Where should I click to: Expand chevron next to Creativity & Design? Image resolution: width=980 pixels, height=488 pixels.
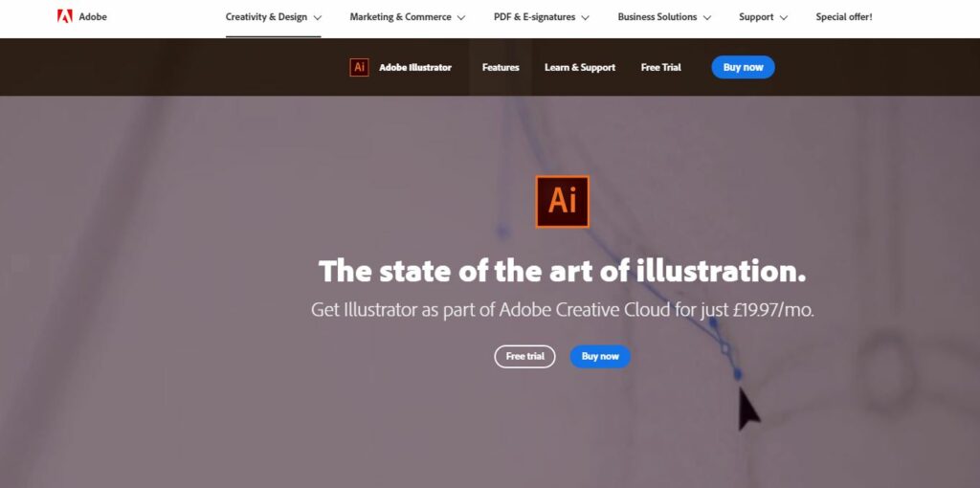pyautogui.click(x=317, y=18)
